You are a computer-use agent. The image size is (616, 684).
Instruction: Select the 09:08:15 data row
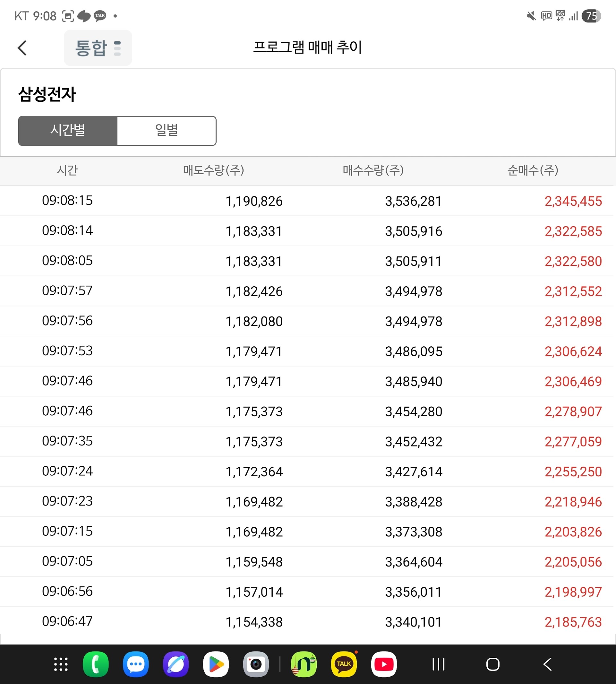pyautogui.click(x=307, y=201)
